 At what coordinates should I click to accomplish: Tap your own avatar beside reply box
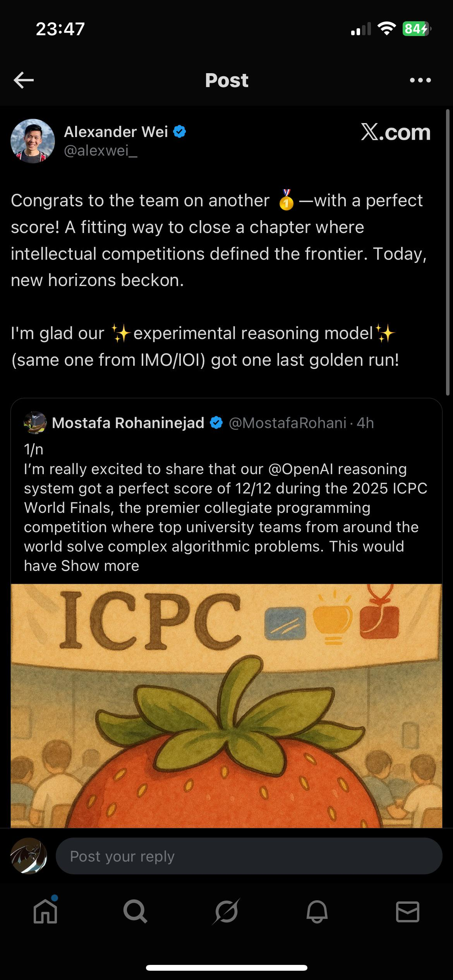tap(29, 856)
